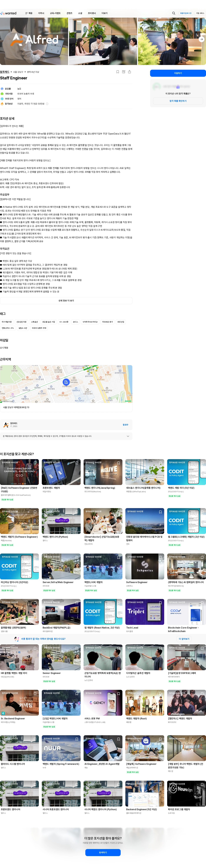Open the 서류 통과가 잘 되는 이력서 banner text
The height and width of the screenshot is (868, 206).
[43, 639]
